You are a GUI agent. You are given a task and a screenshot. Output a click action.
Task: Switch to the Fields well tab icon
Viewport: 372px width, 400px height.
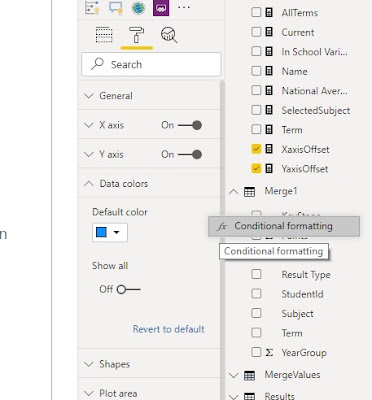coord(104,35)
